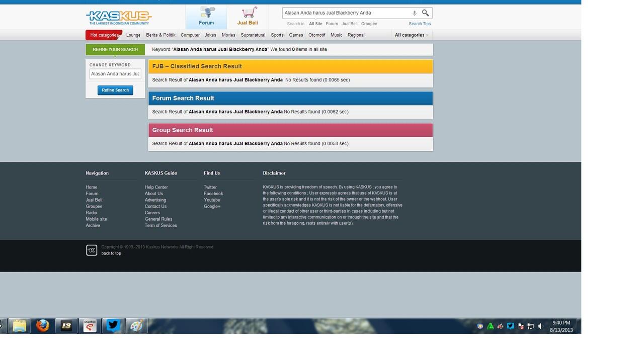The image size is (644, 362).
Task: Select Forum search scope
Action: (332, 24)
